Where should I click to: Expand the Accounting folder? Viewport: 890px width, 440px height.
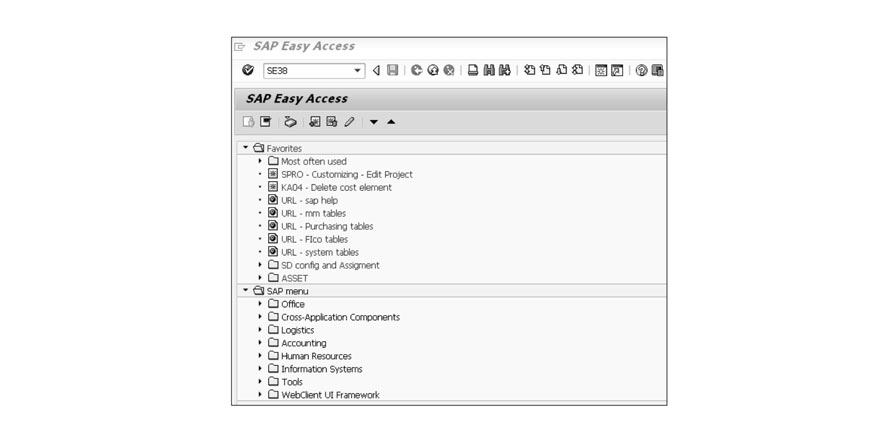pos(260,342)
